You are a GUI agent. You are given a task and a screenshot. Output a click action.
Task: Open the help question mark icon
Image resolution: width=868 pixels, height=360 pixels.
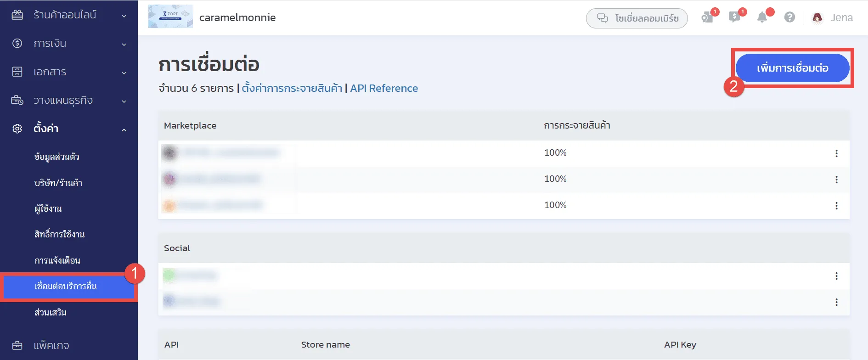(789, 17)
